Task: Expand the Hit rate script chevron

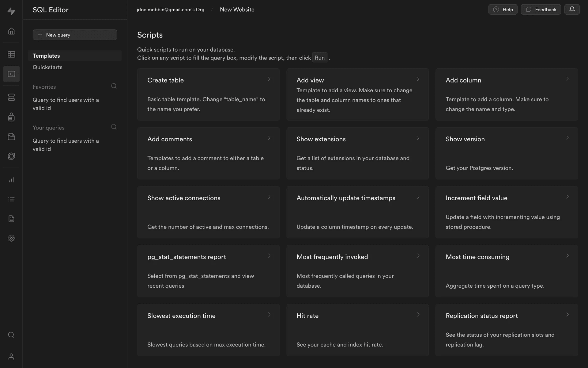Action: pyautogui.click(x=418, y=315)
